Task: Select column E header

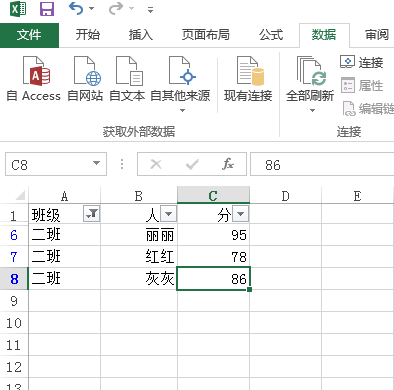Action: [x=358, y=196]
